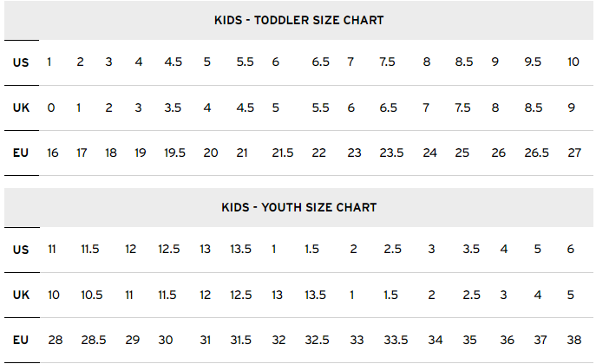Choose UK size 0 in toddler chart

tap(51, 107)
